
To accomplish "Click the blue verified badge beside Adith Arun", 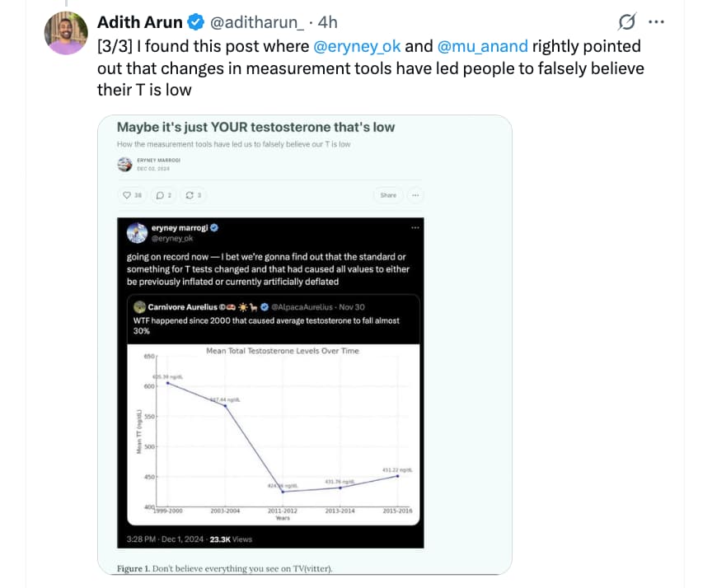I will click(x=197, y=22).
